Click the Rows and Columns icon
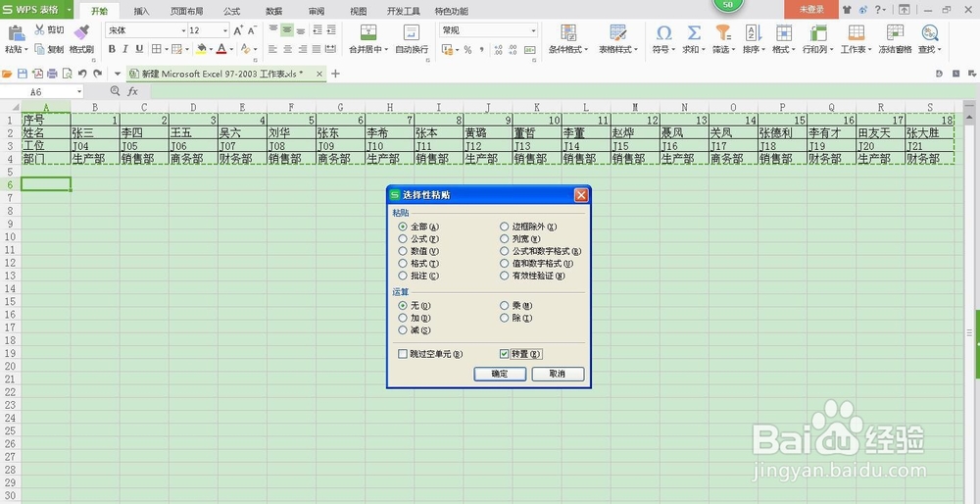Viewport: 980px width, 504px height. (x=818, y=32)
